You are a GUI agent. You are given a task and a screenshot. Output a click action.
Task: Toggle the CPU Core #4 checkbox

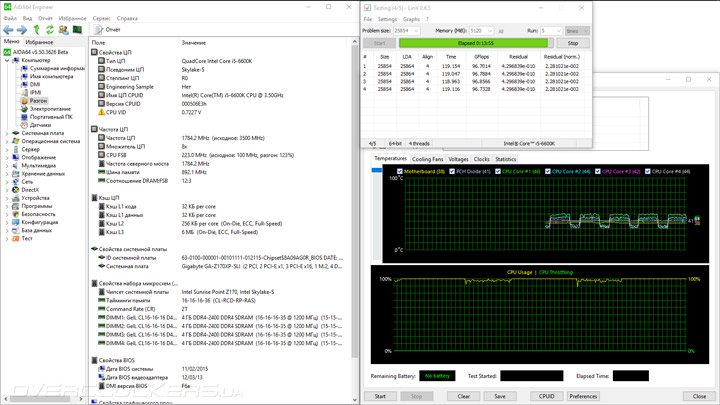[647, 171]
